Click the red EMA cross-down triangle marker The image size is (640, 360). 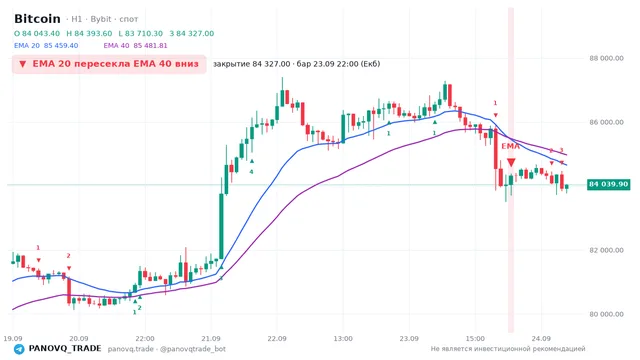511,162
